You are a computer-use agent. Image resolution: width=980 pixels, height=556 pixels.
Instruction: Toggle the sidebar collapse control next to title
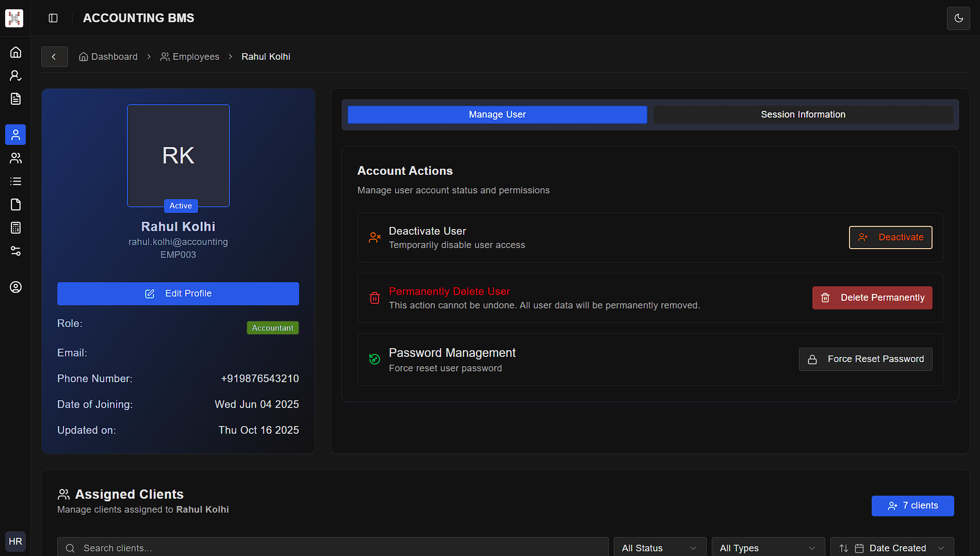click(53, 18)
